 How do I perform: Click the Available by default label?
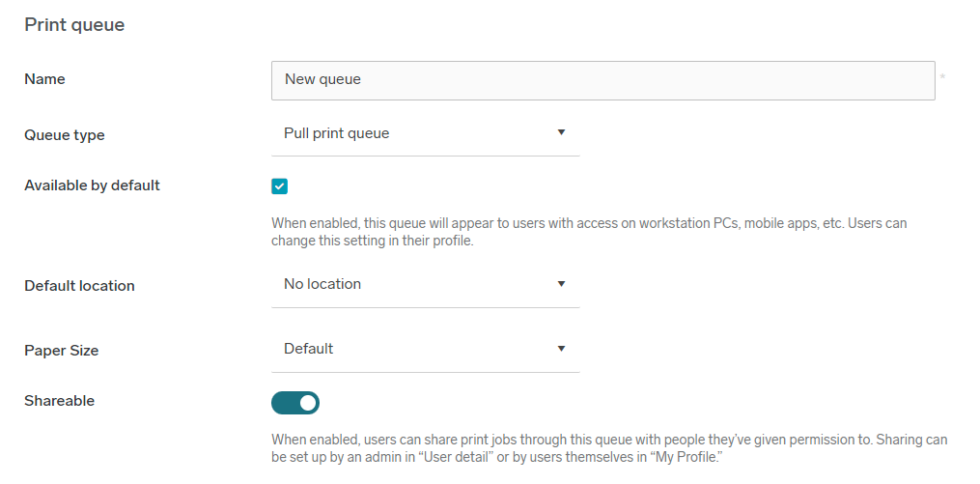coord(92,185)
